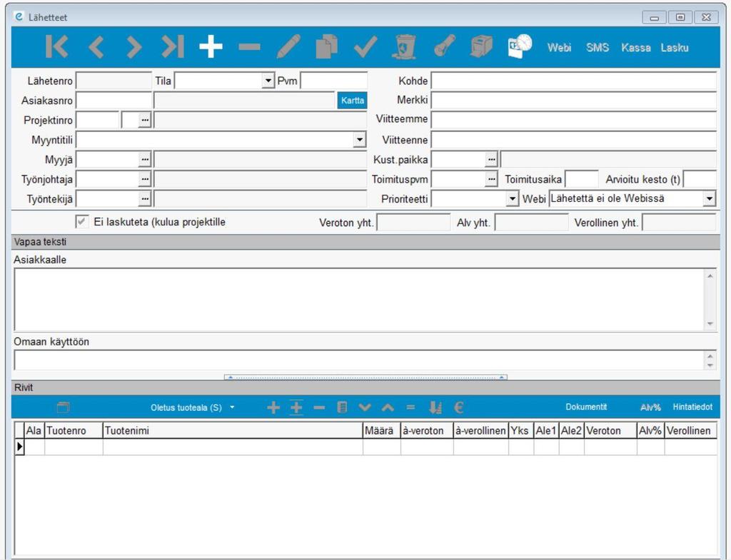Click the window icon in Rivit toolbar
The image size is (731, 560).
click(x=64, y=407)
